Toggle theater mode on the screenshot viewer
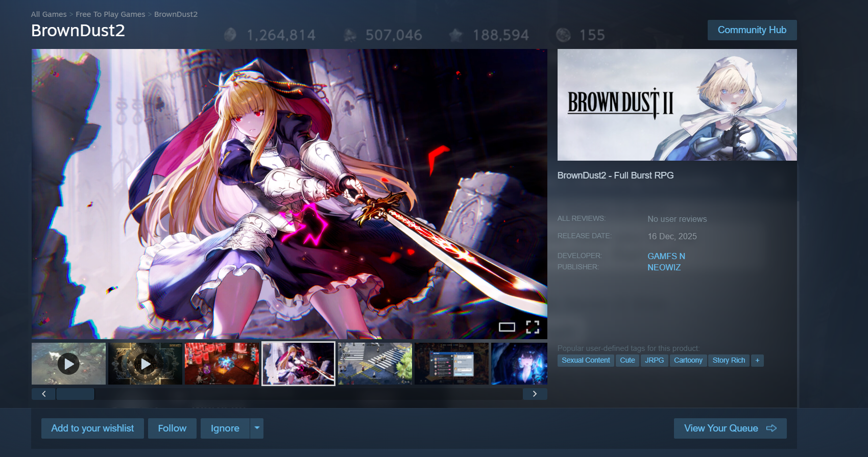868x457 pixels. [x=507, y=327]
